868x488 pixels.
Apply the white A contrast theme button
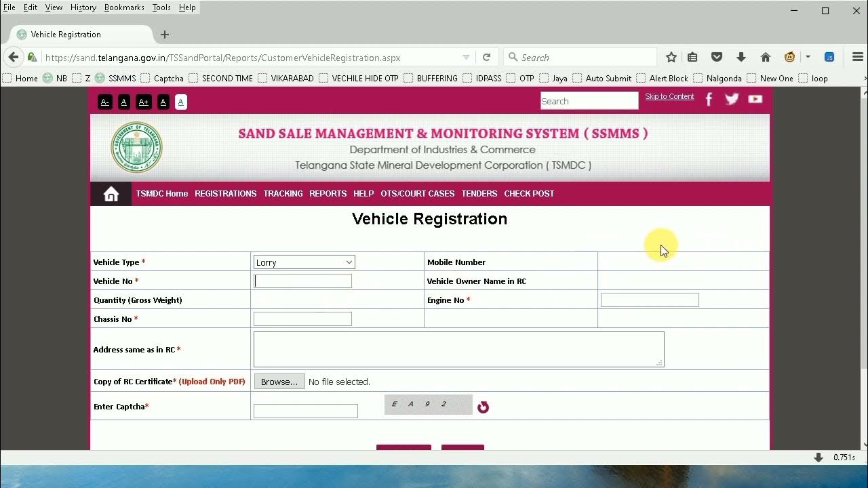(180, 102)
